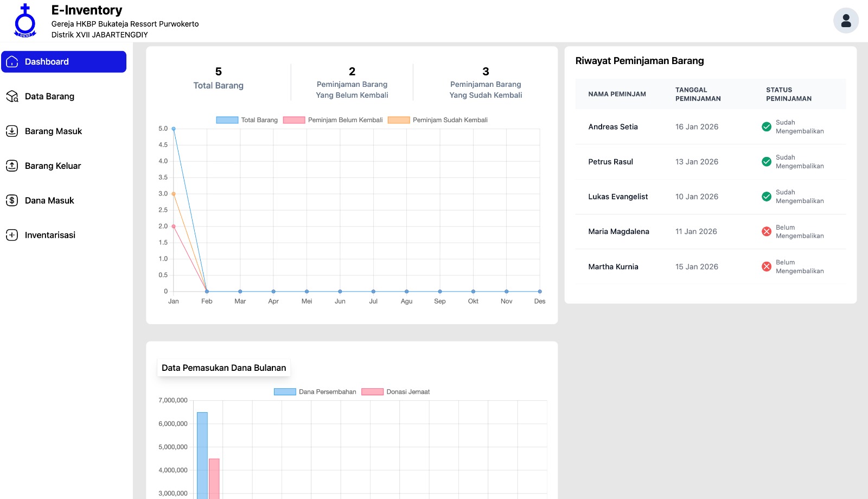
Task: Select Maria Magdalena borrower name
Action: [x=618, y=232]
